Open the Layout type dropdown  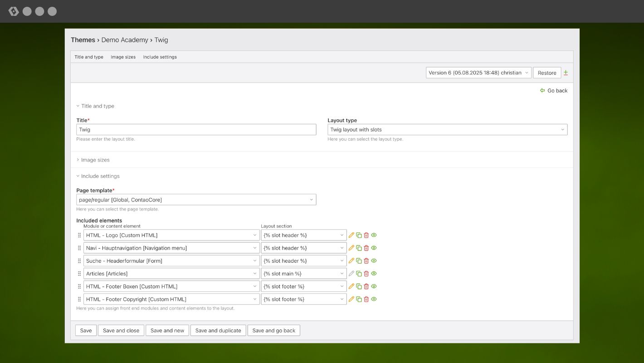tap(447, 130)
